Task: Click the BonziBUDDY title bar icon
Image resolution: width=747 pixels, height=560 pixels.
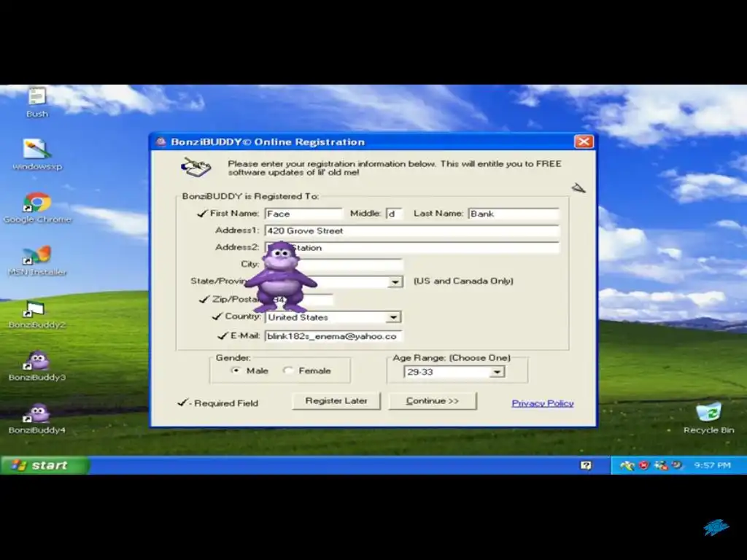Action: [161, 142]
